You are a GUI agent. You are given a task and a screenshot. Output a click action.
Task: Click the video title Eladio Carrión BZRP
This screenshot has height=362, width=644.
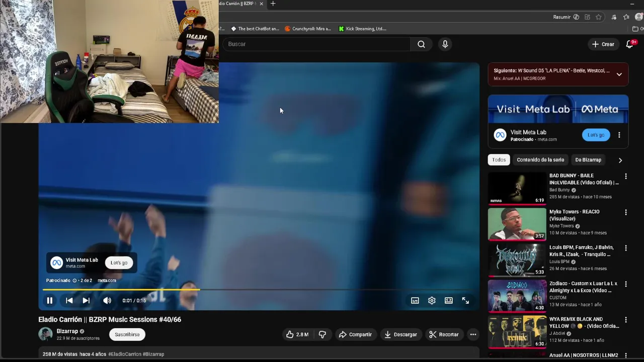tap(110, 319)
